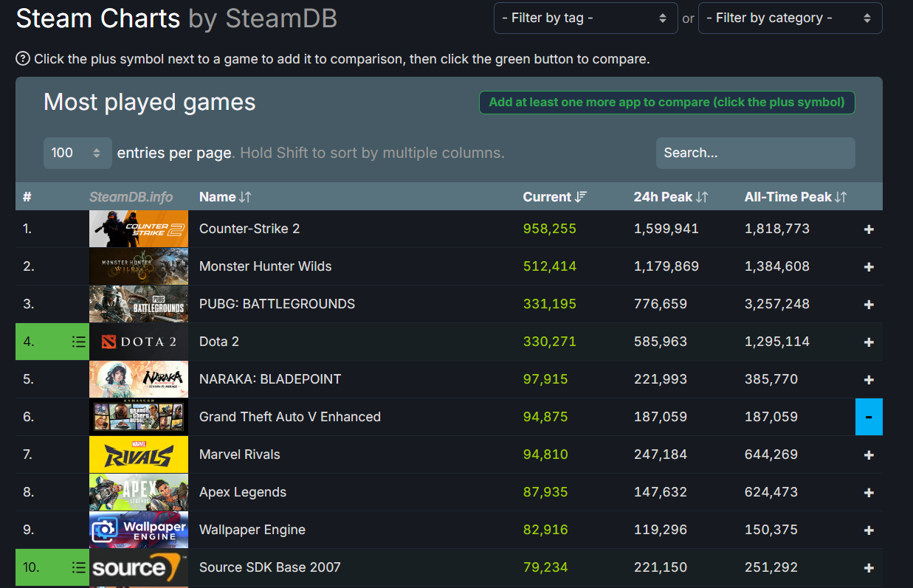Click the green compare apps button
The image size is (913, 588).
click(666, 103)
